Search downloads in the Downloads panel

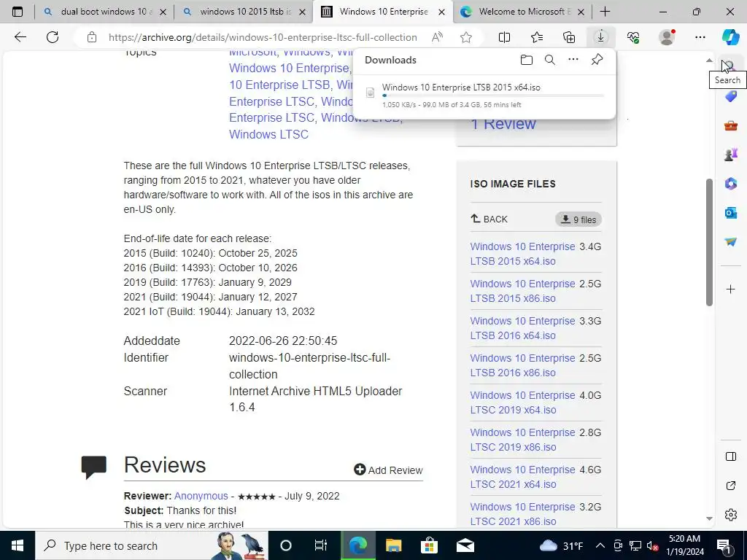[x=550, y=60]
